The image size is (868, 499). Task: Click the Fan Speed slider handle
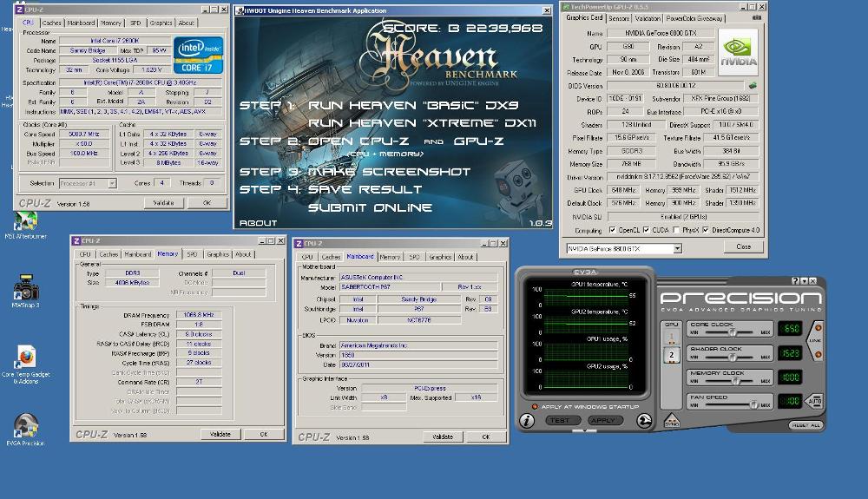[x=753, y=405]
